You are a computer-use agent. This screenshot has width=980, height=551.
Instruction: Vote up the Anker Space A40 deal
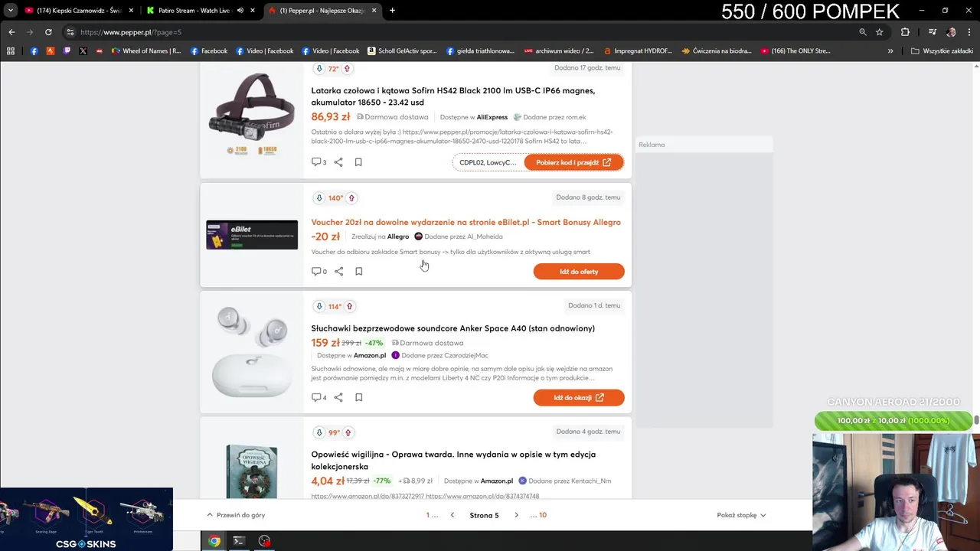click(349, 307)
